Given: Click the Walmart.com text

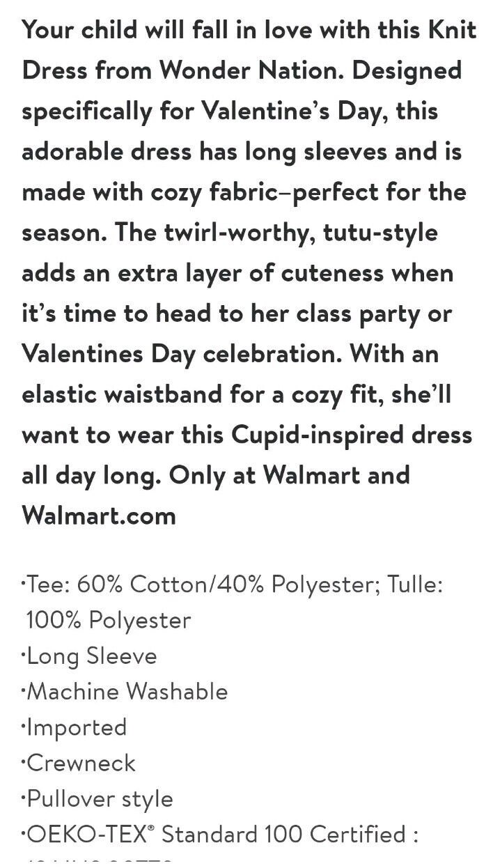Looking at the screenshot, I should point(98,516).
